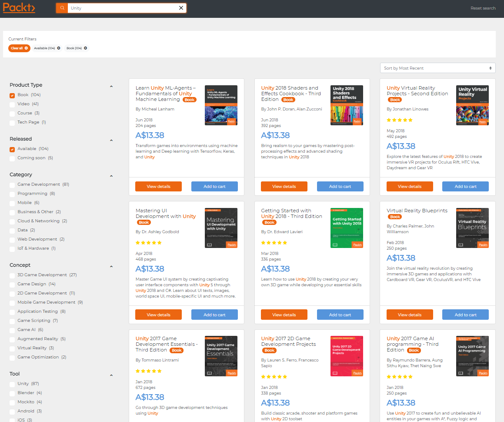Viewport: 504px width, 422px height.
Task: Open Unity Virtual Reality Projects cover image
Action: [473, 105]
